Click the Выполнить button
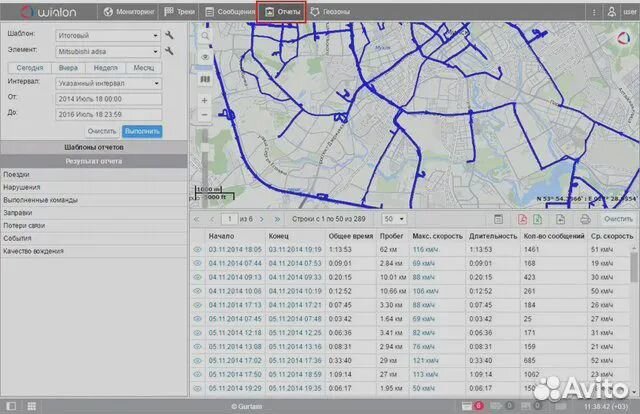640x414 pixels. [x=142, y=131]
